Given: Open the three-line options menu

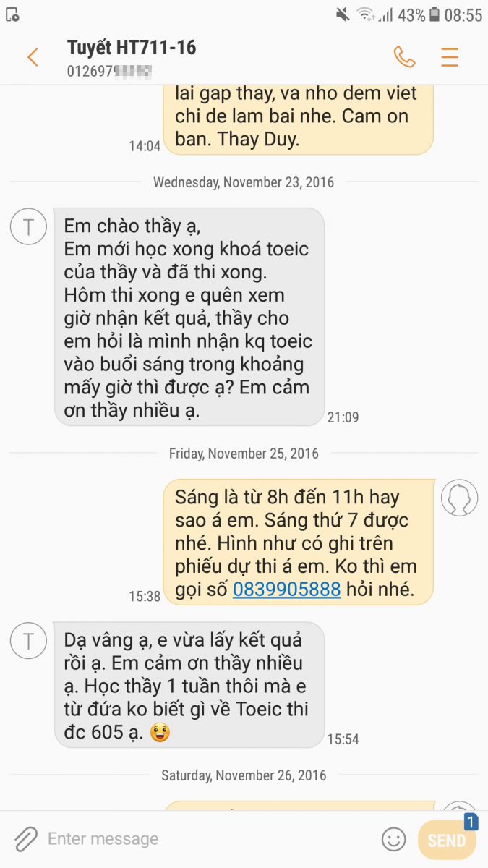Looking at the screenshot, I should click(x=450, y=57).
